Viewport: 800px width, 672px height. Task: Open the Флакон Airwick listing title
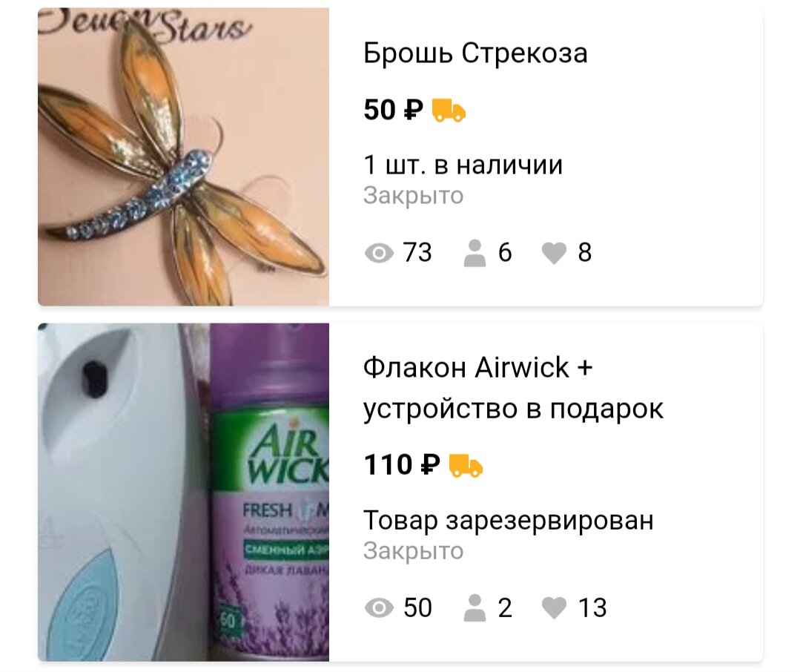[513, 388]
